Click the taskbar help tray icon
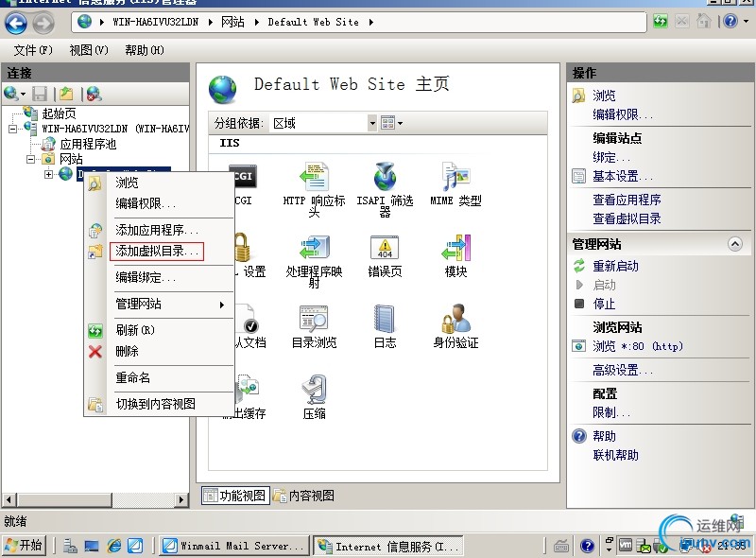 pos(587,546)
